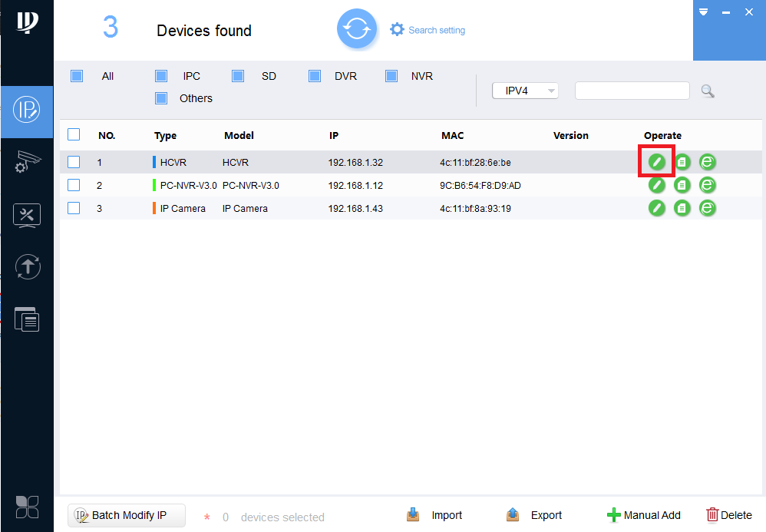Open the camera device config sidebar icon

coord(28,162)
